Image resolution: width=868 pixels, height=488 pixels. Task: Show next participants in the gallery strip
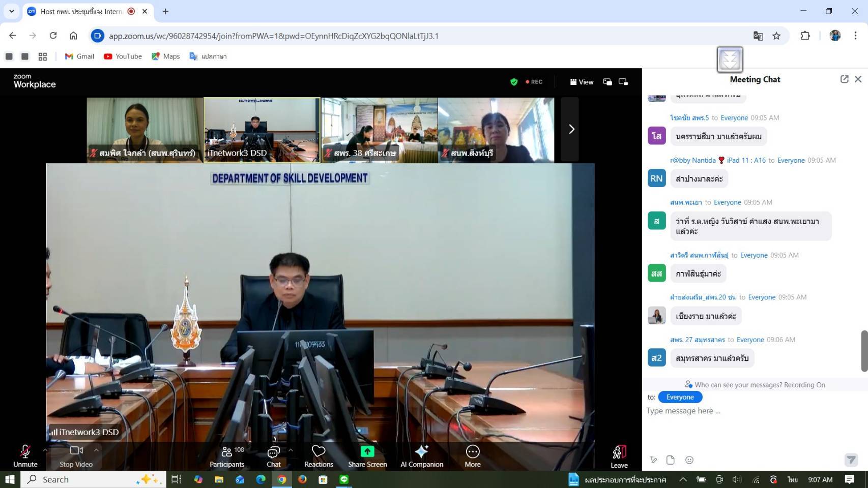(x=571, y=130)
